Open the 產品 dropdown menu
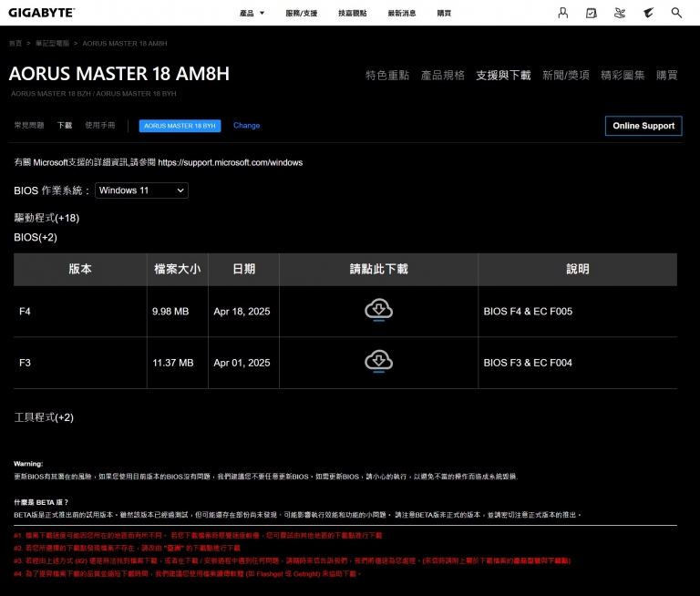The image size is (700, 596). pos(252,14)
